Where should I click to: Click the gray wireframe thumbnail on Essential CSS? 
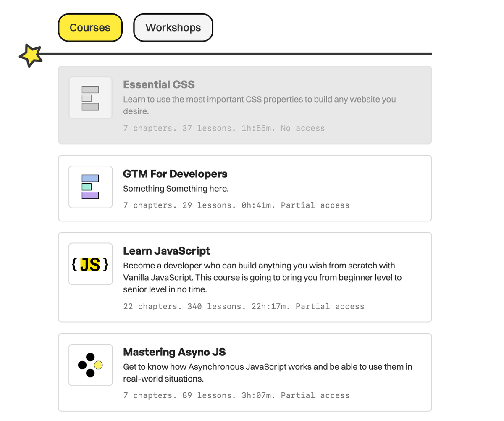point(90,97)
